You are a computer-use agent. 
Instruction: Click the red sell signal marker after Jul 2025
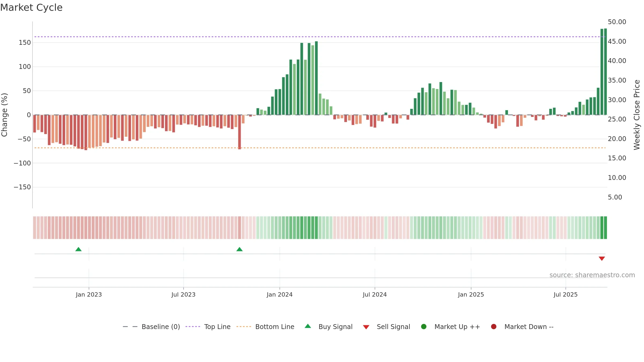tap(602, 258)
